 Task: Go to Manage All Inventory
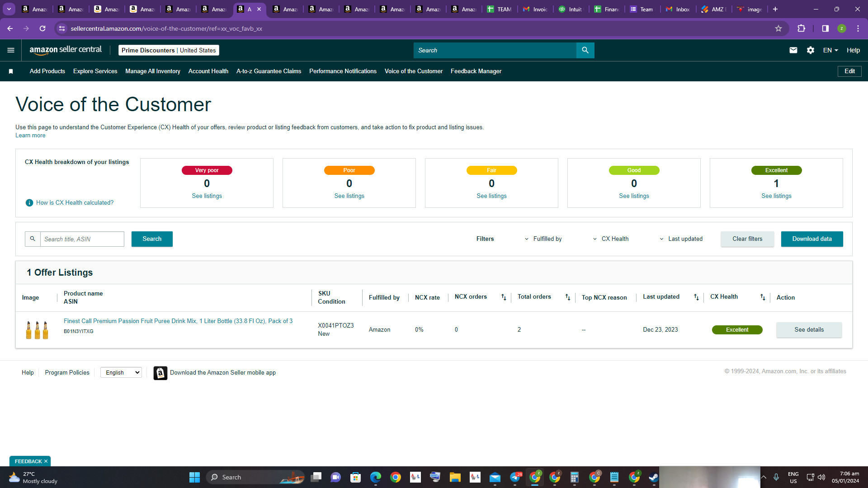click(153, 71)
